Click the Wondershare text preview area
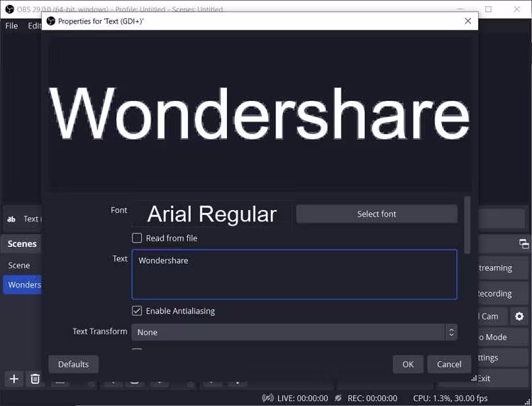The height and width of the screenshot is (406, 532). click(260, 113)
